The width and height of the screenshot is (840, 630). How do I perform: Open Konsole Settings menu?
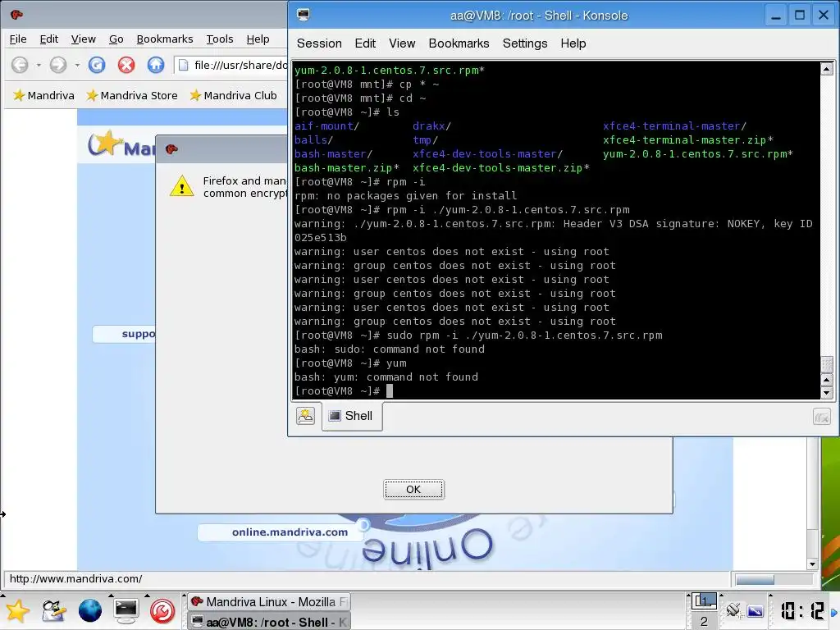525,43
